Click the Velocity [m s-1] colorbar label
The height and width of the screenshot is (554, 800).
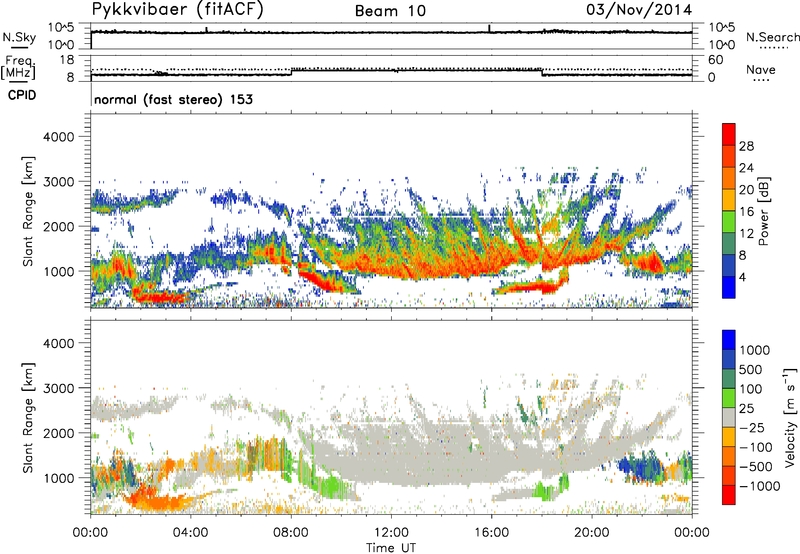coord(790,417)
